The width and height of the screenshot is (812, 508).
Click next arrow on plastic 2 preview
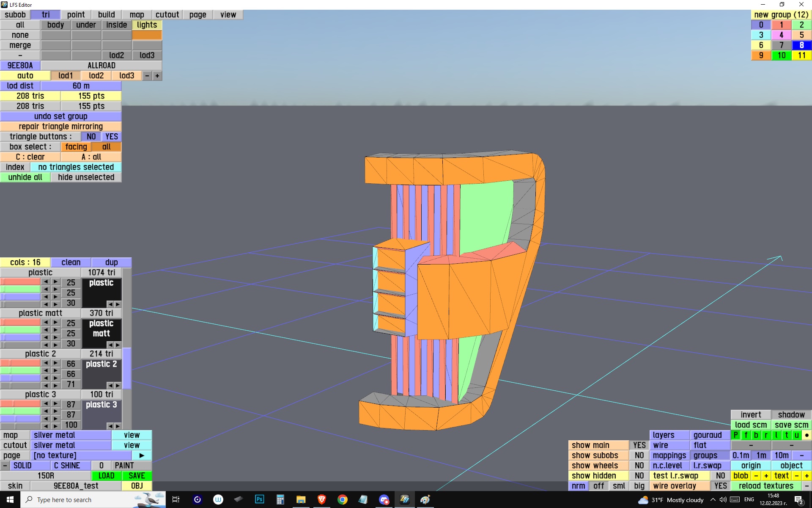(118, 385)
